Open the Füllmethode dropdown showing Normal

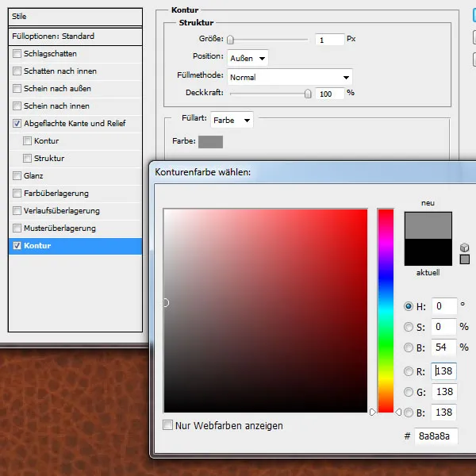290,78
